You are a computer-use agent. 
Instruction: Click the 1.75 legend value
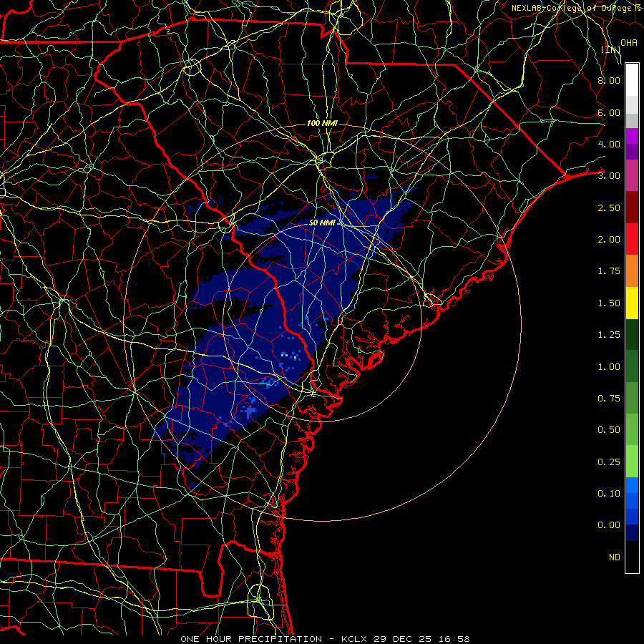click(609, 271)
